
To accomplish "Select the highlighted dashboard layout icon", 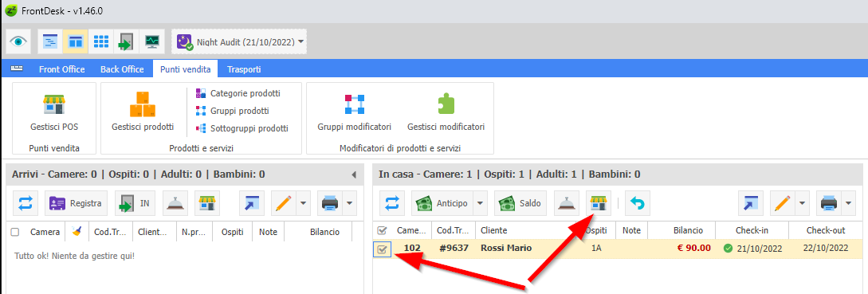I will (75, 41).
